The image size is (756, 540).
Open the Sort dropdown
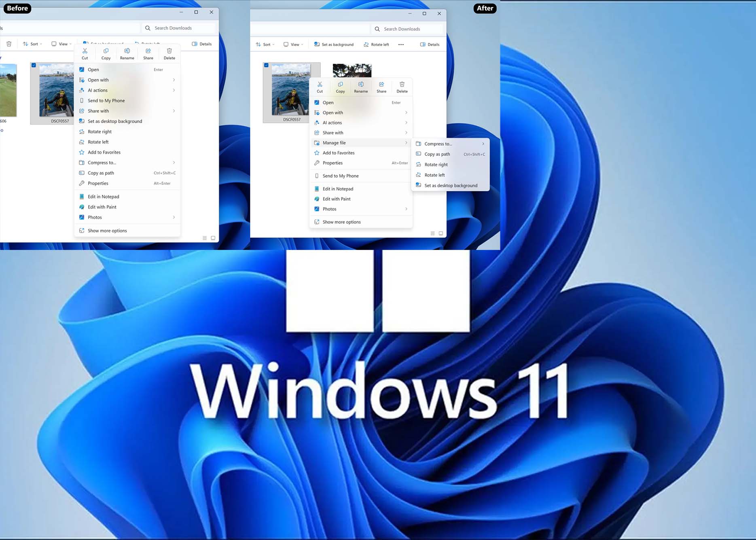(265, 44)
